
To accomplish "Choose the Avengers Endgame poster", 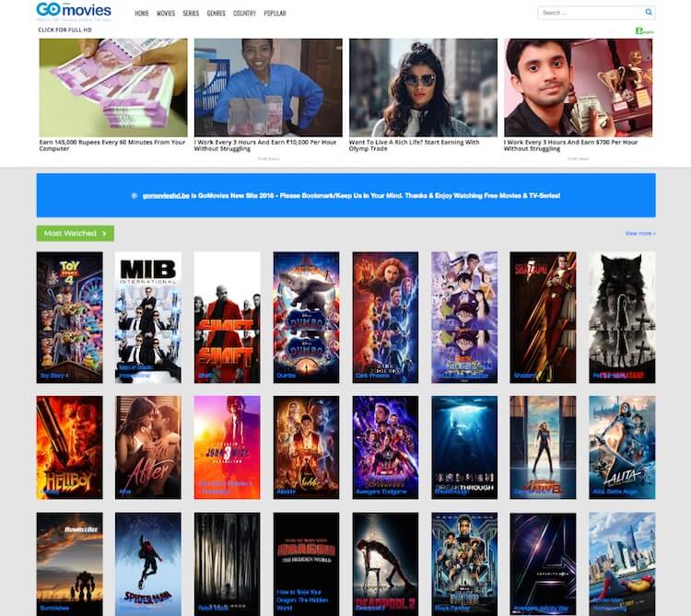I will coord(385,447).
